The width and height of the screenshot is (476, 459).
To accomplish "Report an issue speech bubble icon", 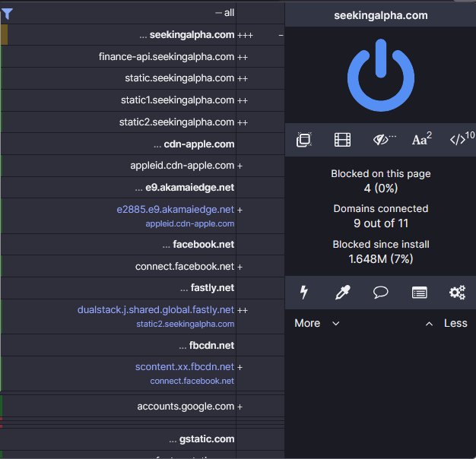I will (x=380, y=293).
